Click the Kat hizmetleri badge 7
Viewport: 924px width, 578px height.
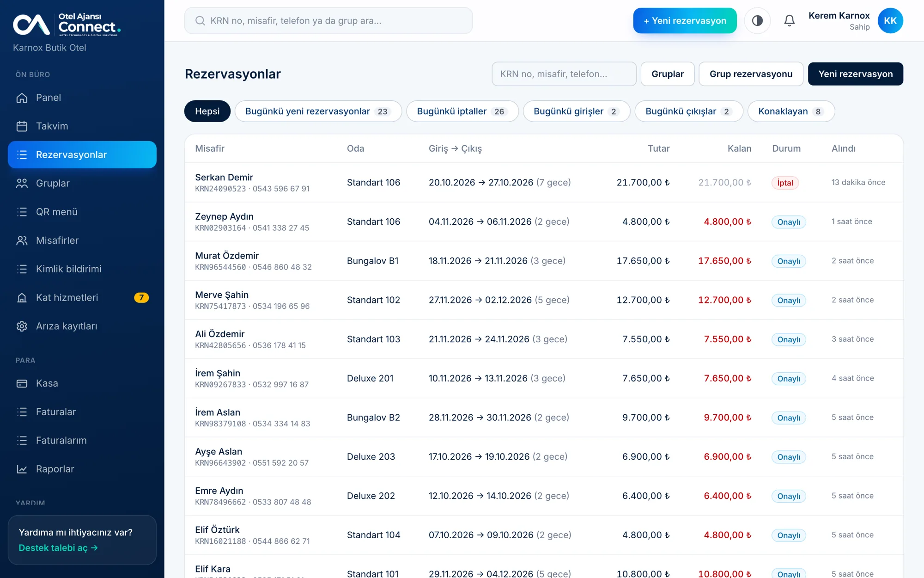[x=141, y=298]
